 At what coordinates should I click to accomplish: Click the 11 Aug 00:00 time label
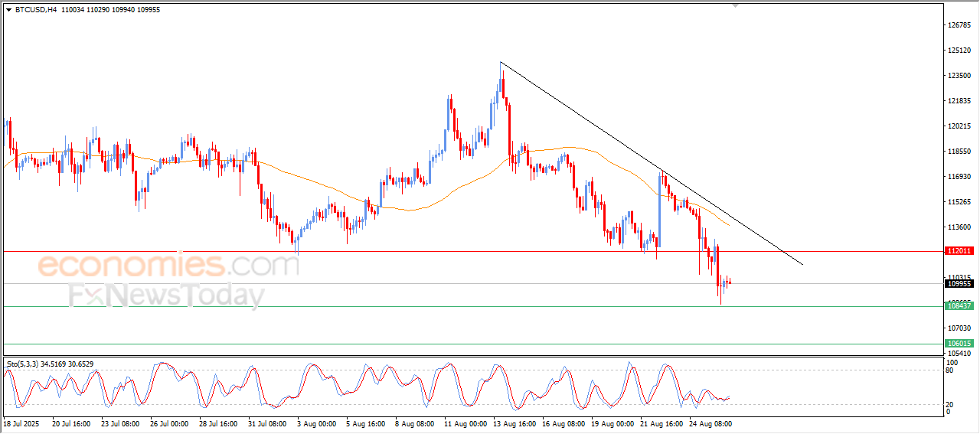coord(465,423)
